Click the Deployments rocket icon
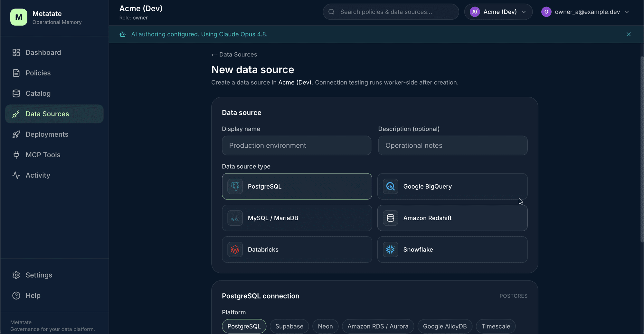This screenshot has height=334, width=644. 16,134
